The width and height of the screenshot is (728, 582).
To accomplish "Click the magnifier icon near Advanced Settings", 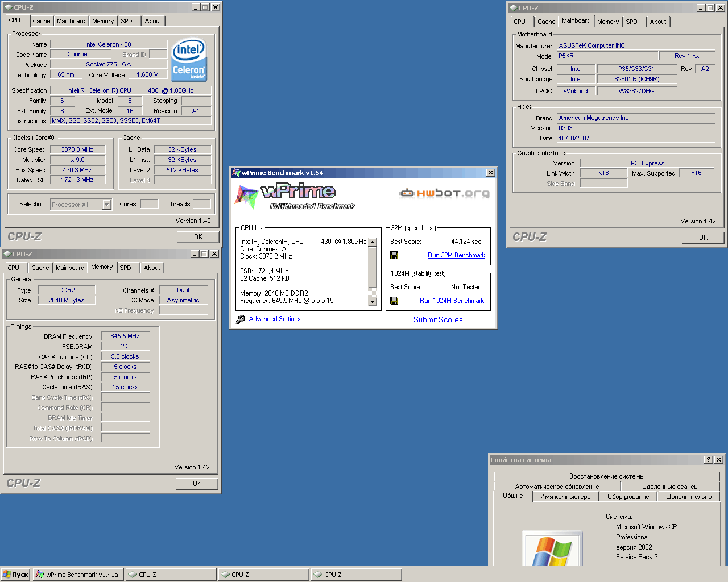I will point(240,319).
